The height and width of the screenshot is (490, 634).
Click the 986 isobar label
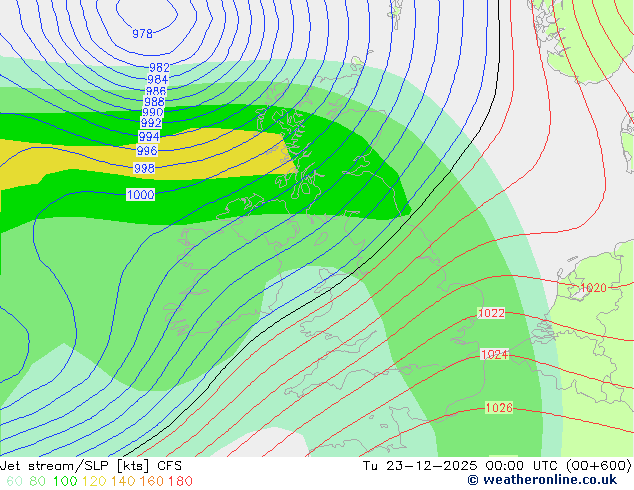(x=156, y=91)
